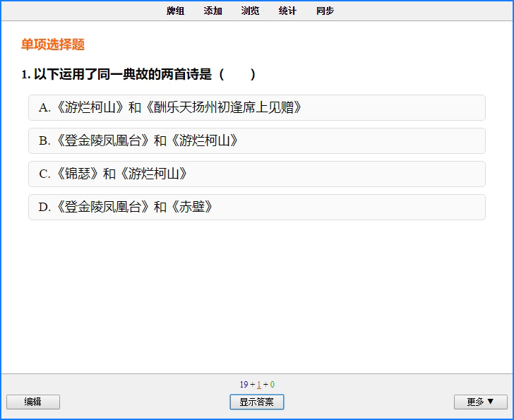Click the underlined learning count 1
The image size is (514, 420).
[x=259, y=384]
